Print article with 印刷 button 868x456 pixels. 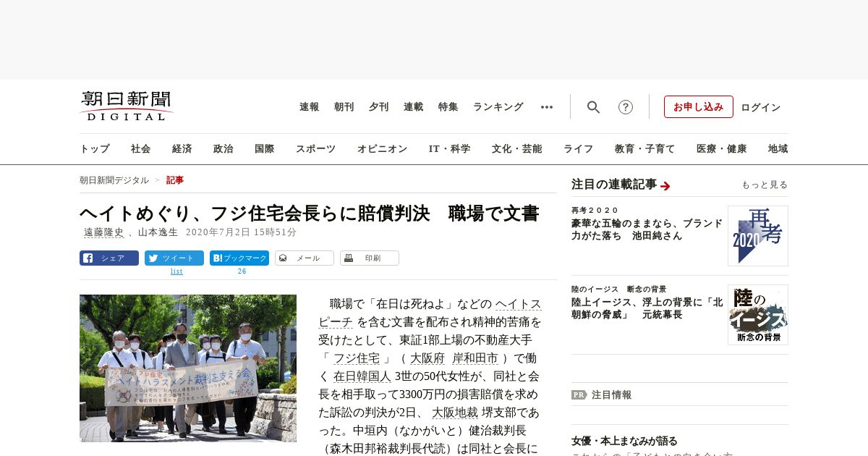[x=370, y=258]
